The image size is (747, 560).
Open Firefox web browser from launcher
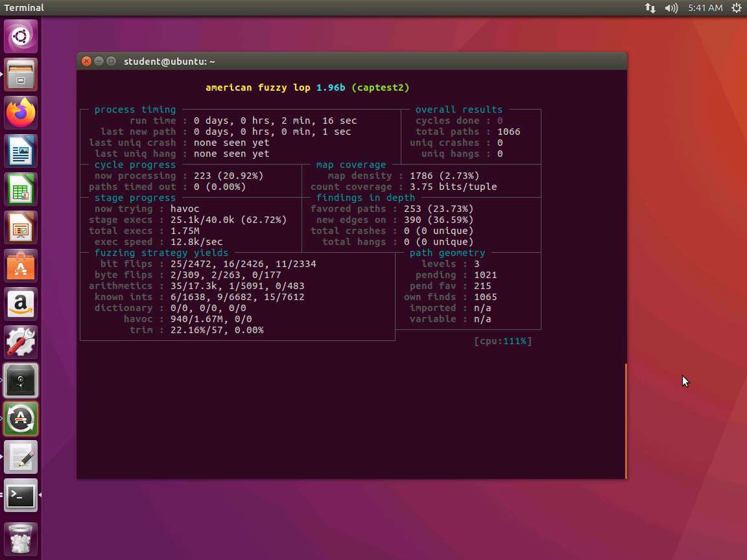click(21, 113)
